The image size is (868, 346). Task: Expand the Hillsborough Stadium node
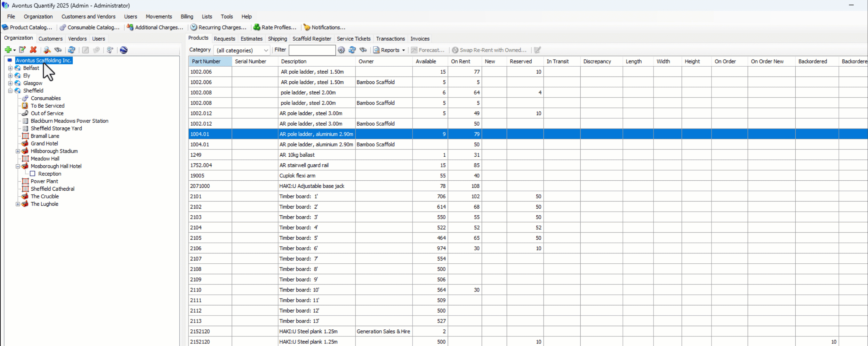pyautogui.click(x=18, y=151)
